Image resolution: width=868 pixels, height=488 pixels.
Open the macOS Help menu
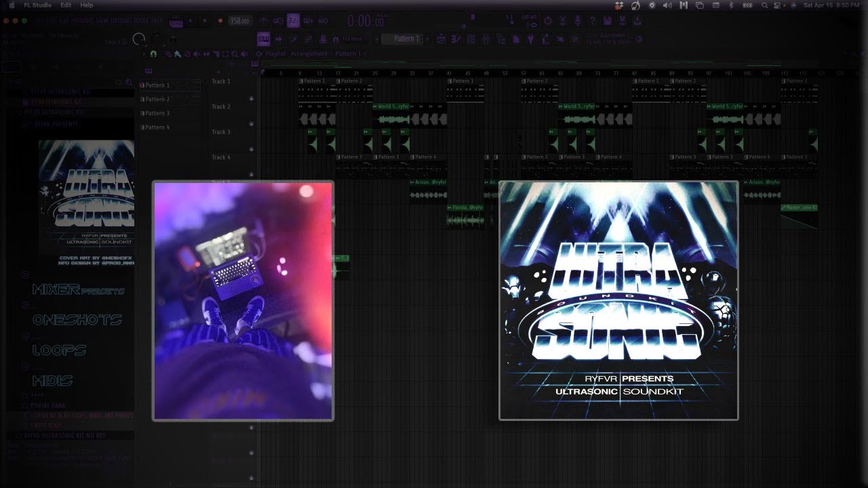(x=87, y=5)
